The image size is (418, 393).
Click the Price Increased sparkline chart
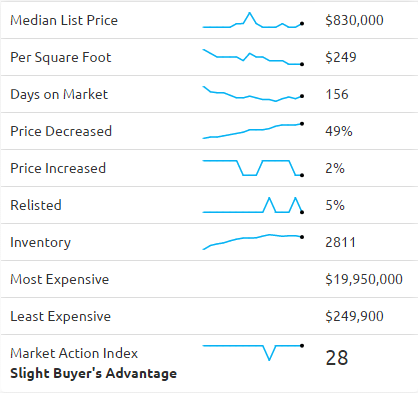[x=253, y=168]
